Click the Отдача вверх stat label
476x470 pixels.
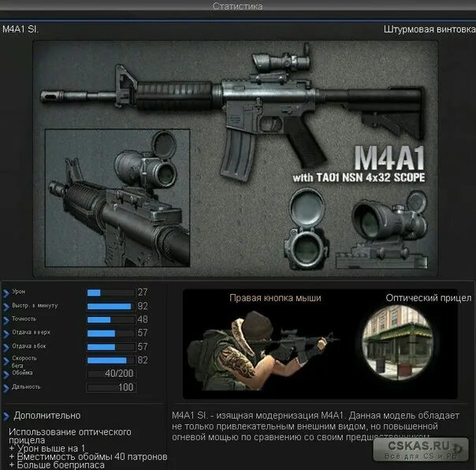tap(32, 332)
